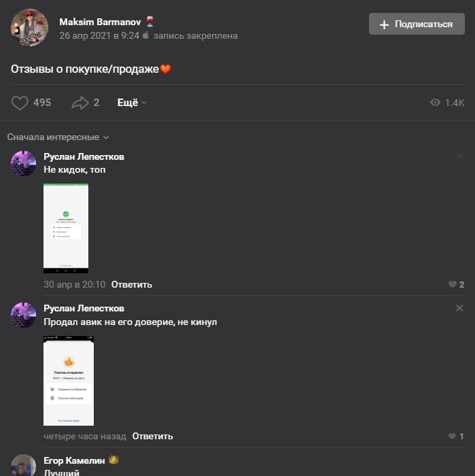Viewport: 475px width, 476px height.
Task: Open the thumbs-up payment screenshot
Action: pos(69,381)
